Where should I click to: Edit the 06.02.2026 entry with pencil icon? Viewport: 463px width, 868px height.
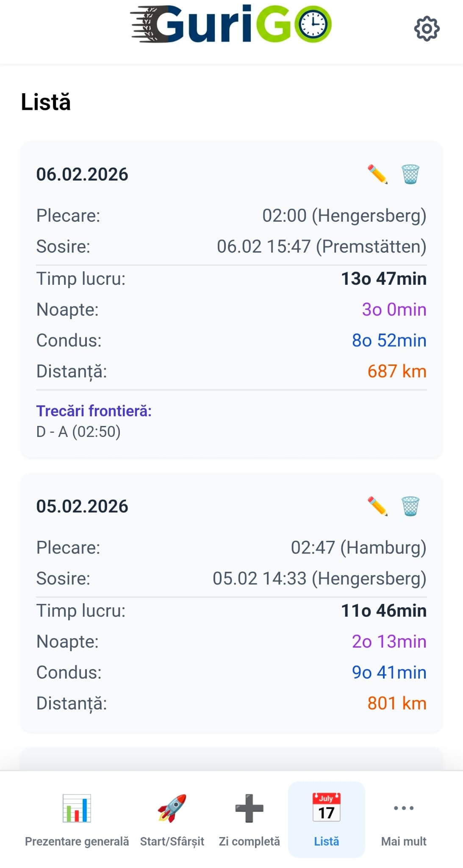point(377,174)
